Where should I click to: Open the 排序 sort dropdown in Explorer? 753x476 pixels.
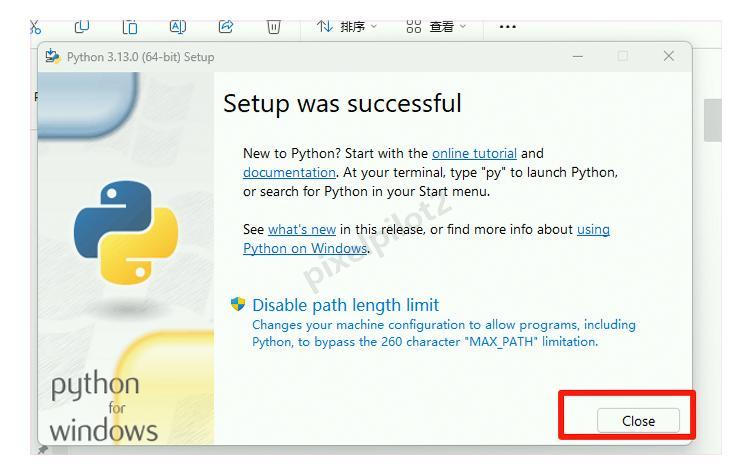pyautogui.click(x=347, y=27)
